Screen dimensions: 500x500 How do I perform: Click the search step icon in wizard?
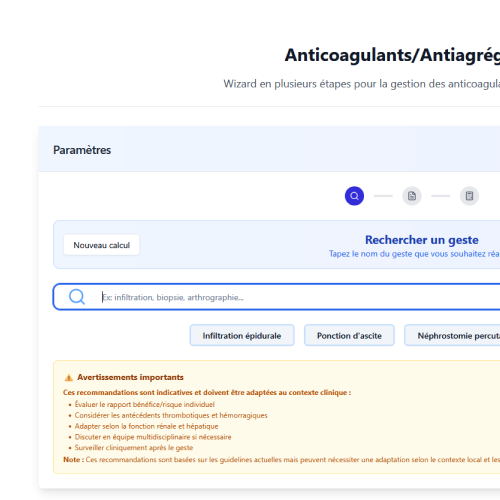tap(354, 196)
